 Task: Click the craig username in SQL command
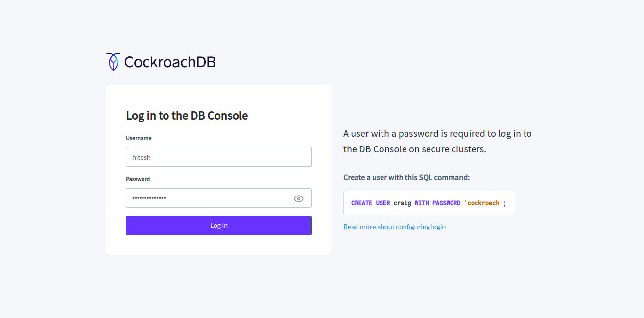[x=402, y=203]
